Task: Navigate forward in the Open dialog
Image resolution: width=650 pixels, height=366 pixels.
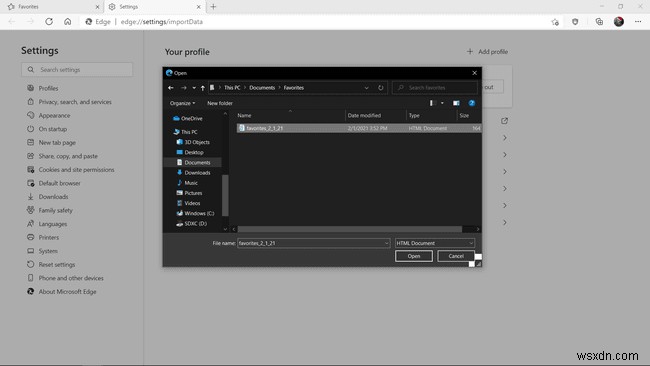Action: click(183, 87)
